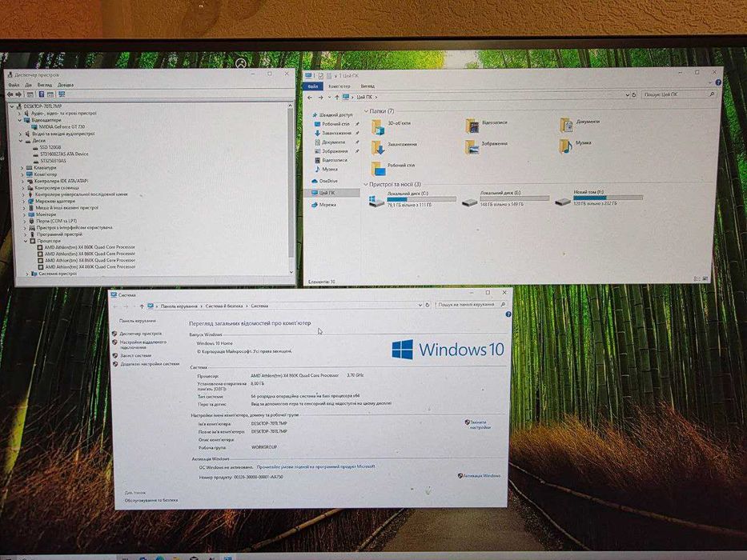Open Вигляд ribbon tab in Explorer

[367, 86]
